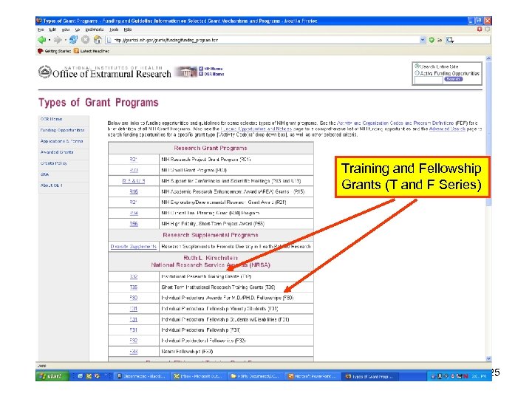Open the Go menu

point(78,30)
